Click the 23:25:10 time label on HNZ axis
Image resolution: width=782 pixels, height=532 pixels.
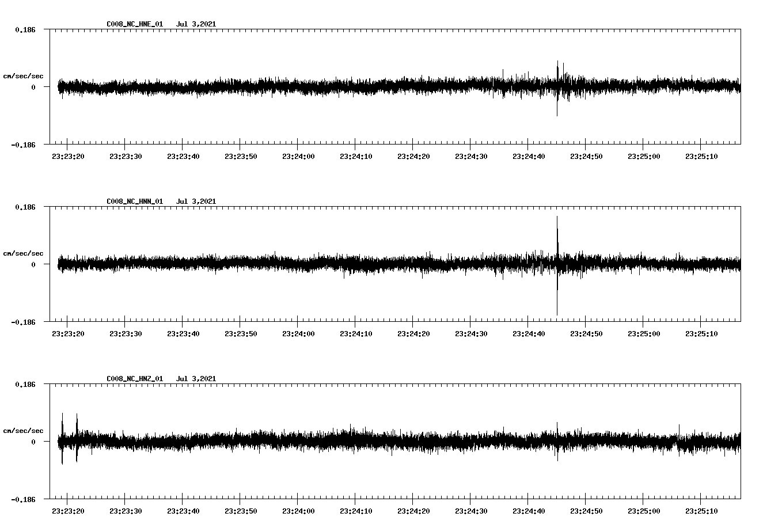(x=701, y=511)
